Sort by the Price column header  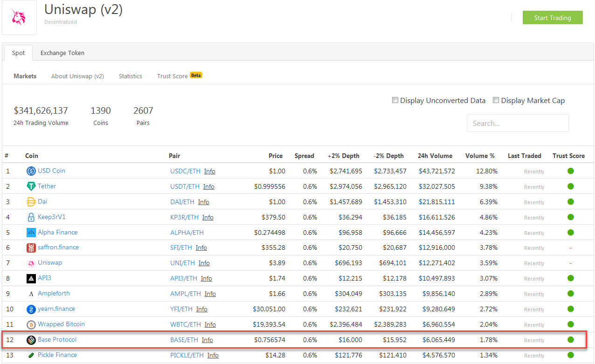(x=276, y=156)
